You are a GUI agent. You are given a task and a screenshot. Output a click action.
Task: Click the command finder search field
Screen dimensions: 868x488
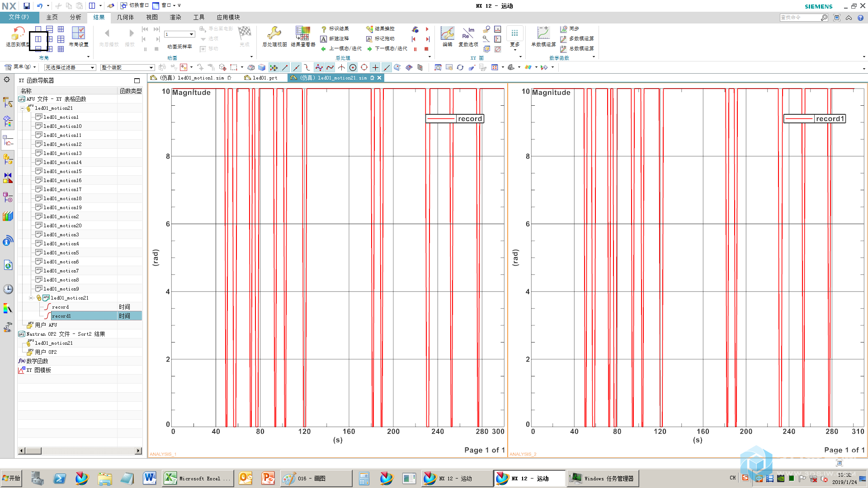800,17
